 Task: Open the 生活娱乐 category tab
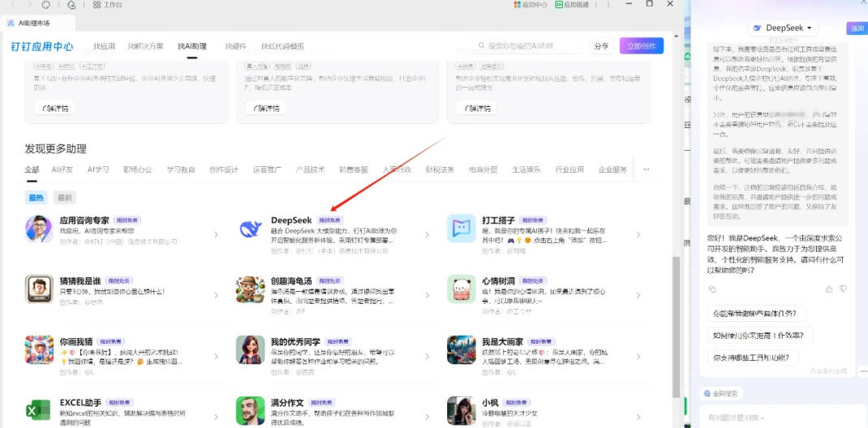(526, 169)
